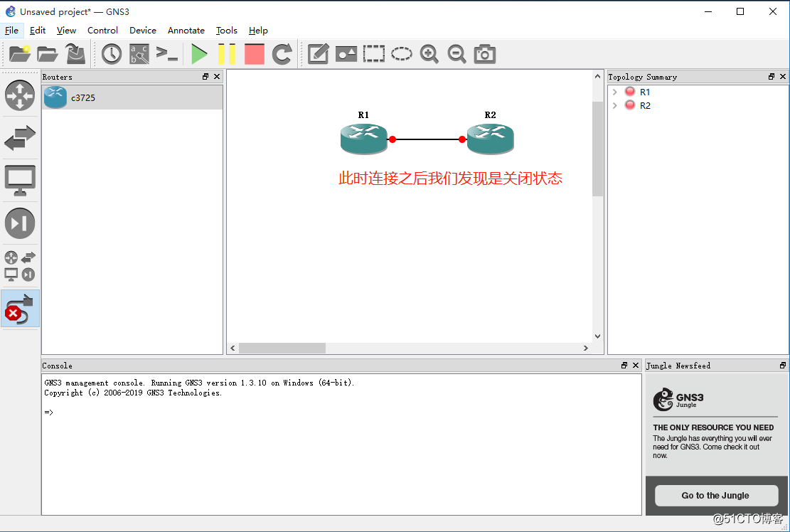
Task: Click canvas scroll up arrow
Action: pyautogui.click(x=597, y=76)
